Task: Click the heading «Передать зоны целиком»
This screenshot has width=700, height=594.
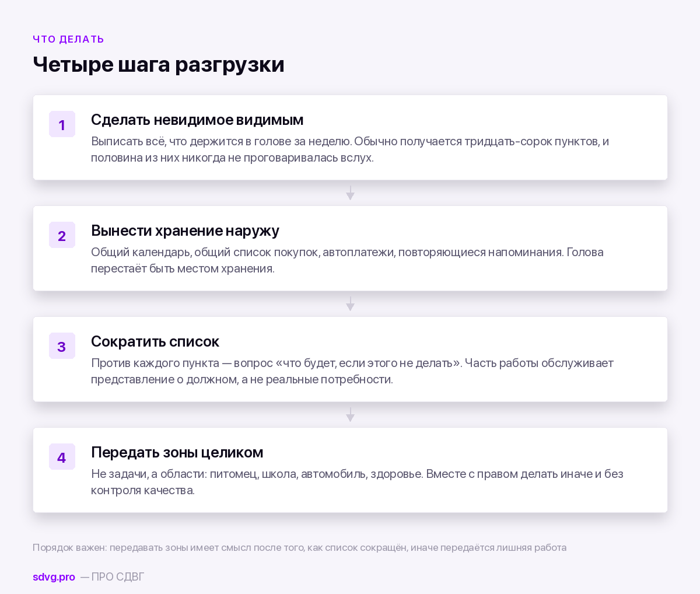Action: click(177, 452)
